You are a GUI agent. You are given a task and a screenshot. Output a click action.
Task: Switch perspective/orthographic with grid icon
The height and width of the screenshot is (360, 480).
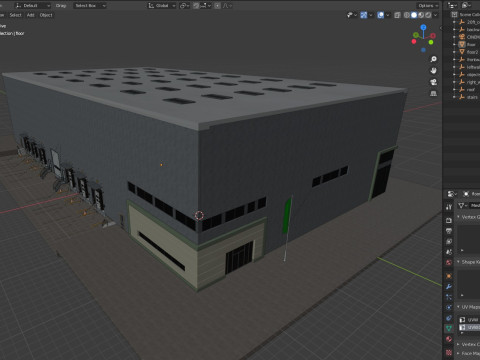click(433, 93)
